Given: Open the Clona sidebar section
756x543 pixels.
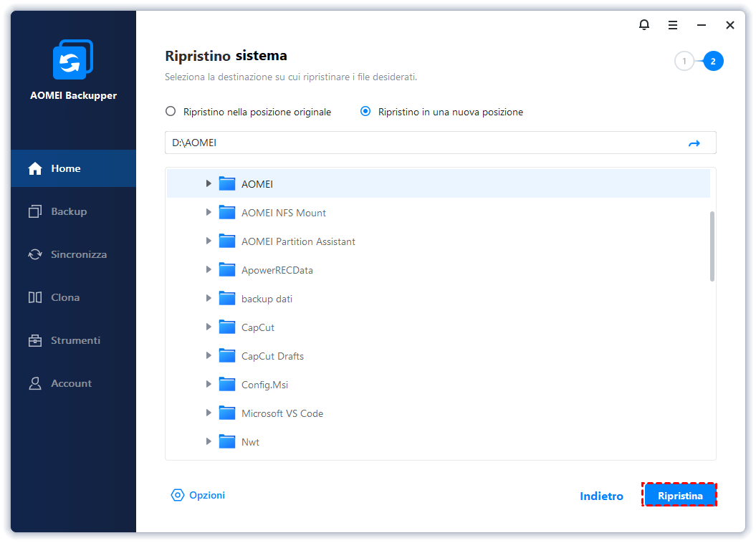Looking at the screenshot, I should (64, 297).
